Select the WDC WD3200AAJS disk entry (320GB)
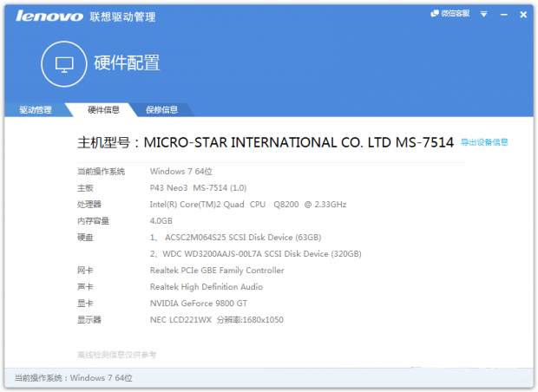Viewport: 538px width, 392px height. tap(256, 254)
